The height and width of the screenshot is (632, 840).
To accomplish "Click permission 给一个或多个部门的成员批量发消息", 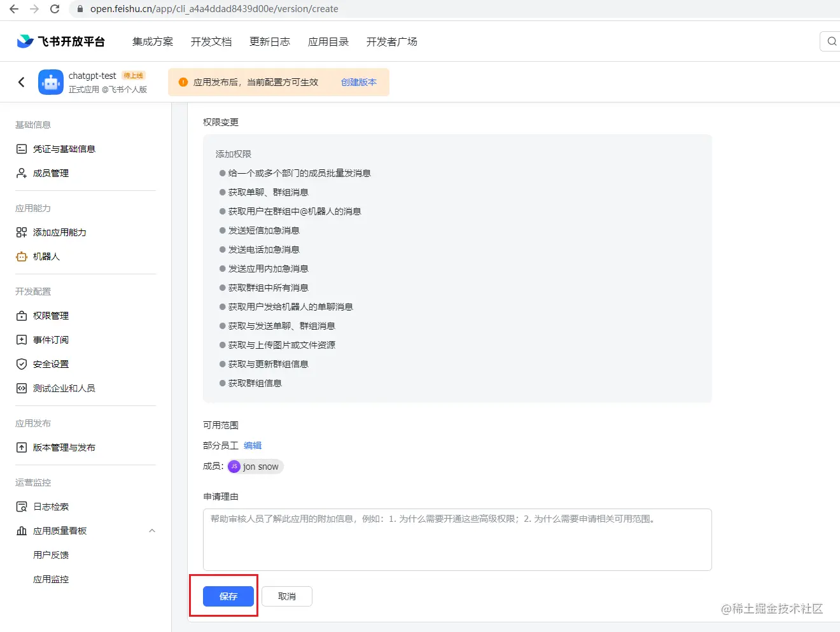I will coord(299,173).
